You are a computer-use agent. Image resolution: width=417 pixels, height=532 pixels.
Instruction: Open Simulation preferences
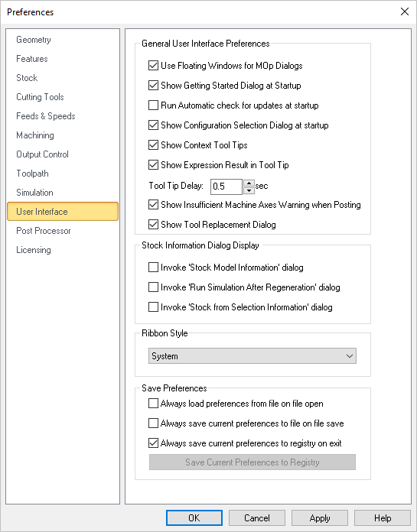pyautogui.click(x=34, y=193)
